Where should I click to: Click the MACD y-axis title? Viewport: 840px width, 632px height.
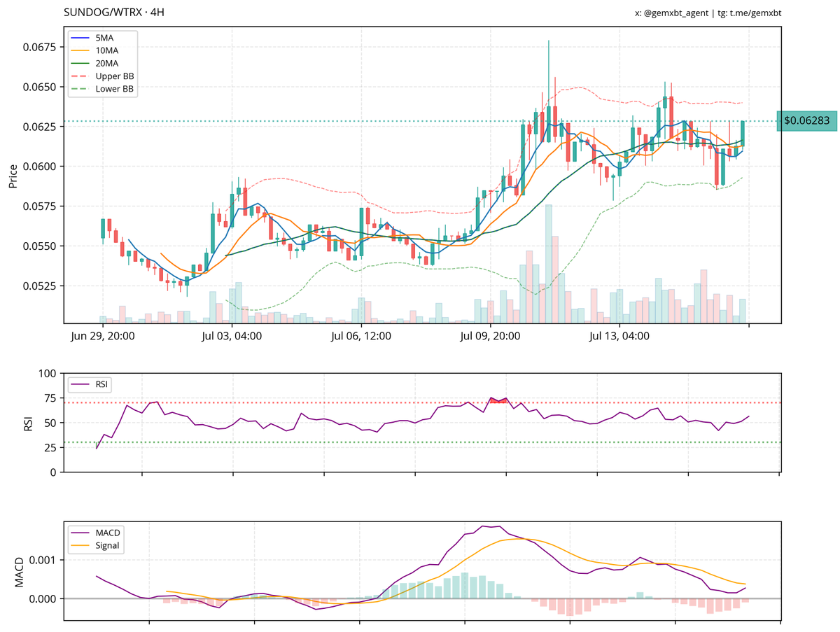tap(20, 571)
